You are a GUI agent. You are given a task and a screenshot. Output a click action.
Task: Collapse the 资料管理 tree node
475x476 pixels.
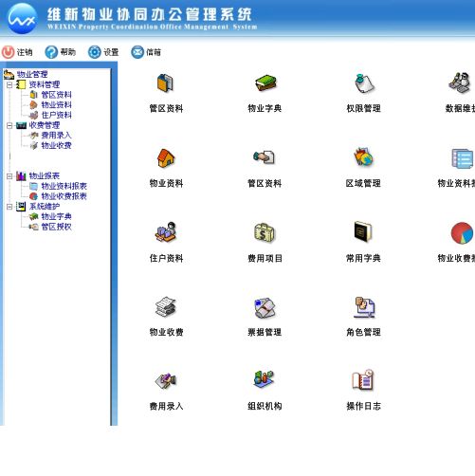click(9, 84)
